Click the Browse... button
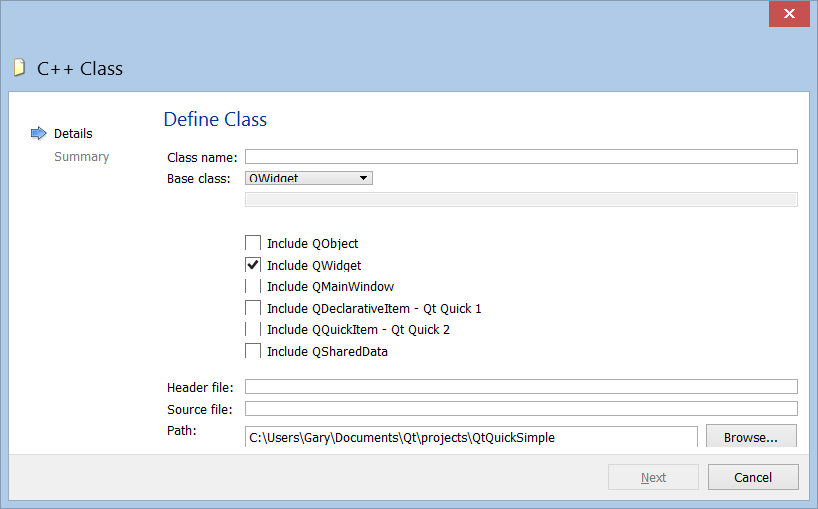 coord(750,437)
